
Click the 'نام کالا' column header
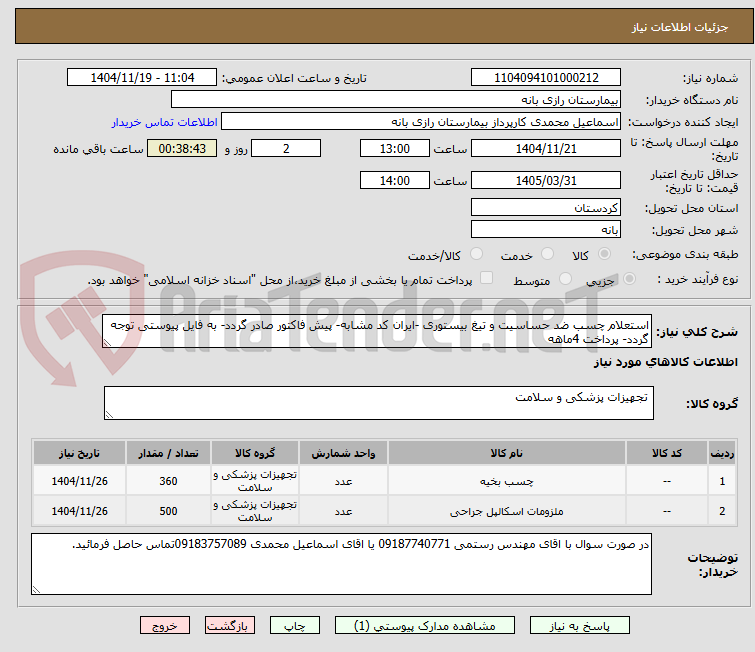(507, 453)
